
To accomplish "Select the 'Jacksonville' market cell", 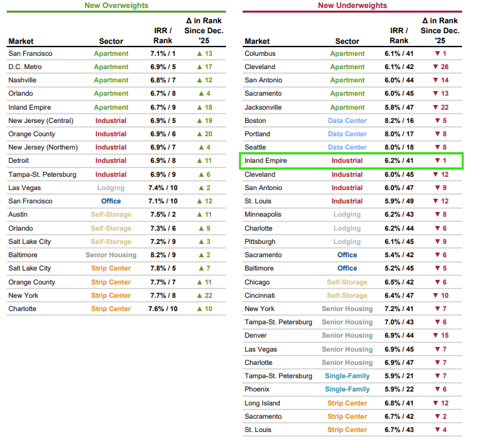I will 263,108.
